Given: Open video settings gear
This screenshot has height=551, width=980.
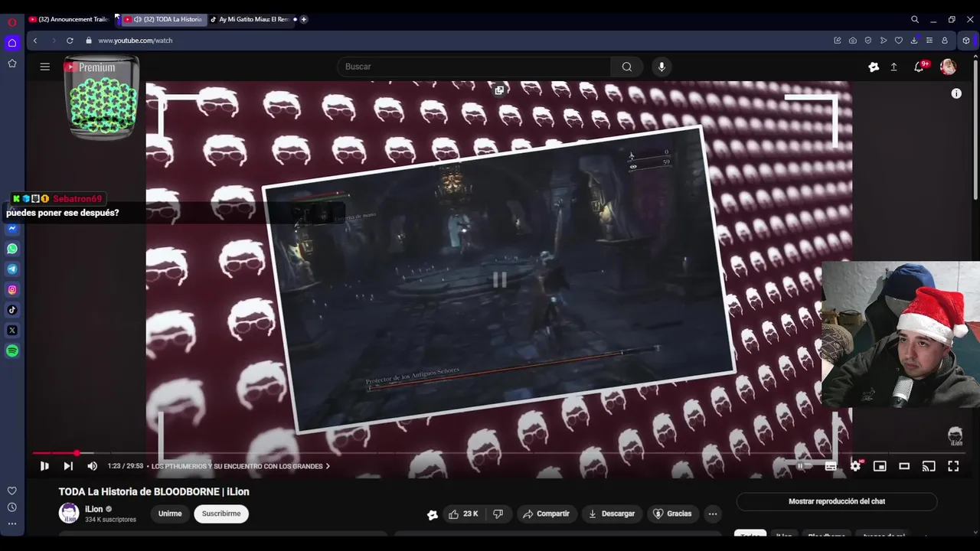Looking at the screenshot, I should coord(856,466).
